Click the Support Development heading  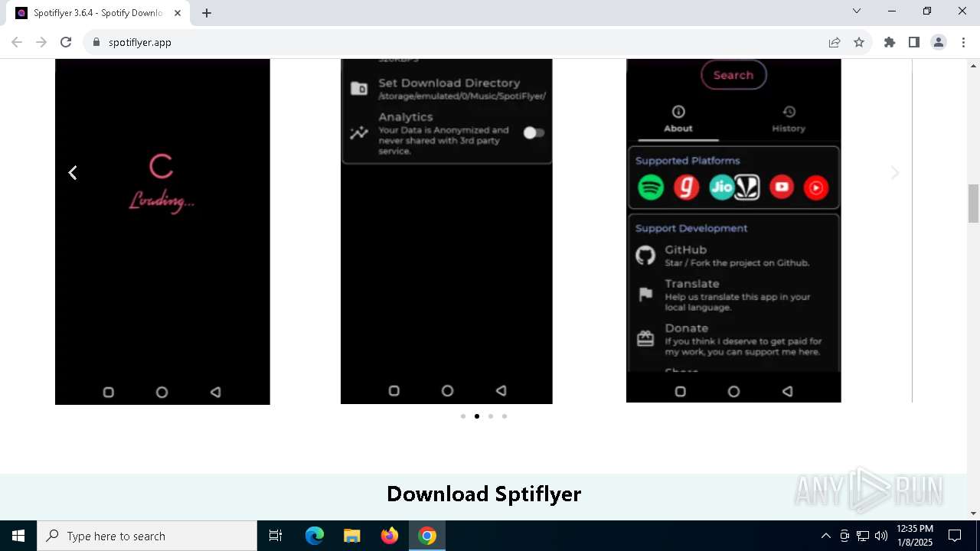[x=691, y=228]
